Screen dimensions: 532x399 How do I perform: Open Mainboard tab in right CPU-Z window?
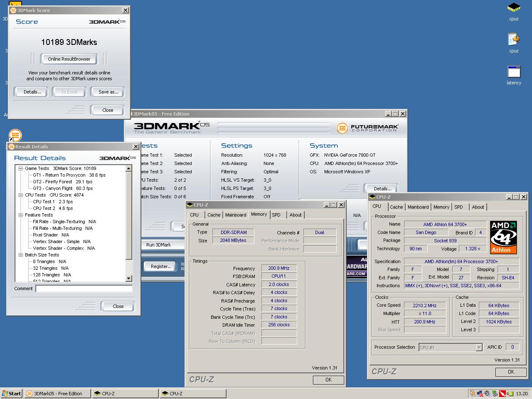[x=418, y=207]
